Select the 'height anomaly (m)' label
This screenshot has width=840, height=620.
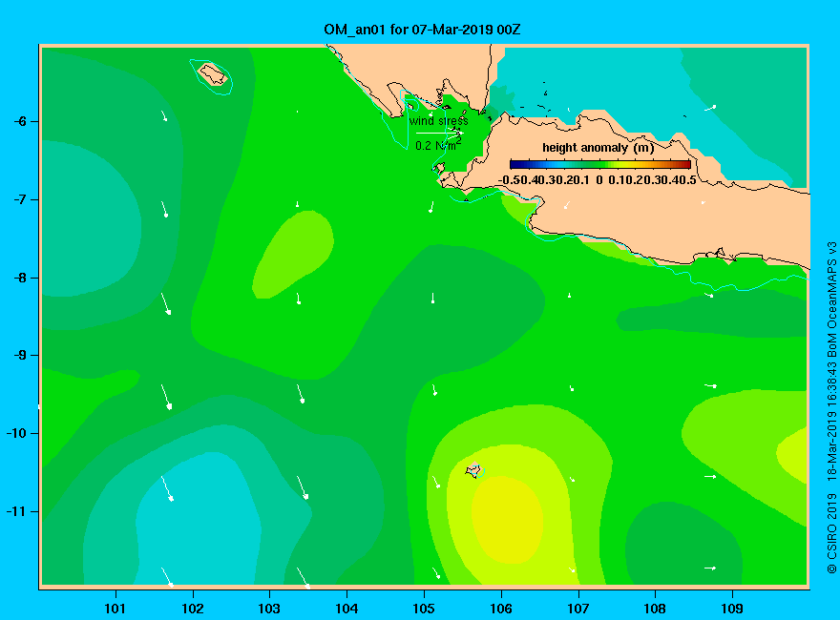click(x=598, y=148)
